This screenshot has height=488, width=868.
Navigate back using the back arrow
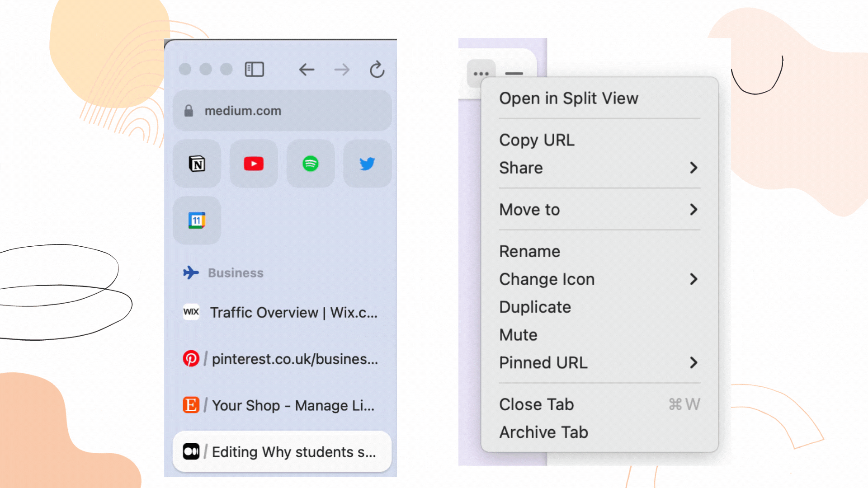(x=307, y=70)
